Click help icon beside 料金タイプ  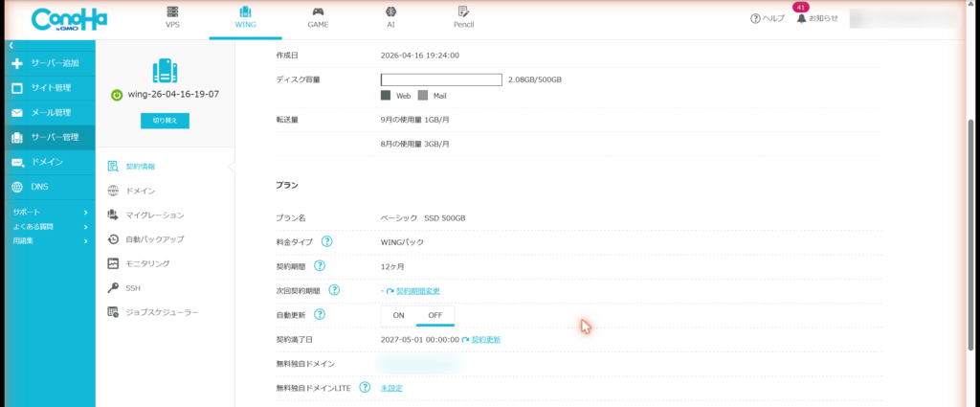(x=327, y=241)
